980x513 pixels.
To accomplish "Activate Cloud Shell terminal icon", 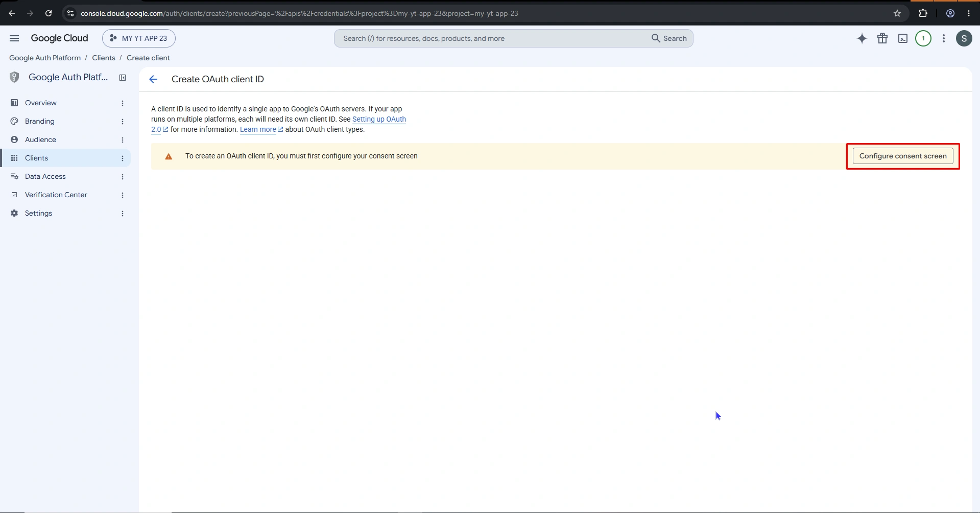I will [x=903, y=38].
